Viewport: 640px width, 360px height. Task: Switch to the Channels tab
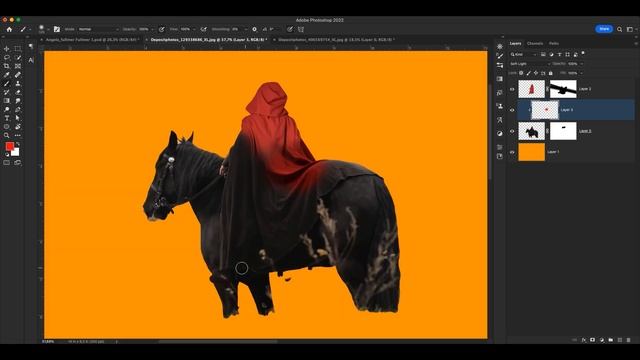pos(535,43)
